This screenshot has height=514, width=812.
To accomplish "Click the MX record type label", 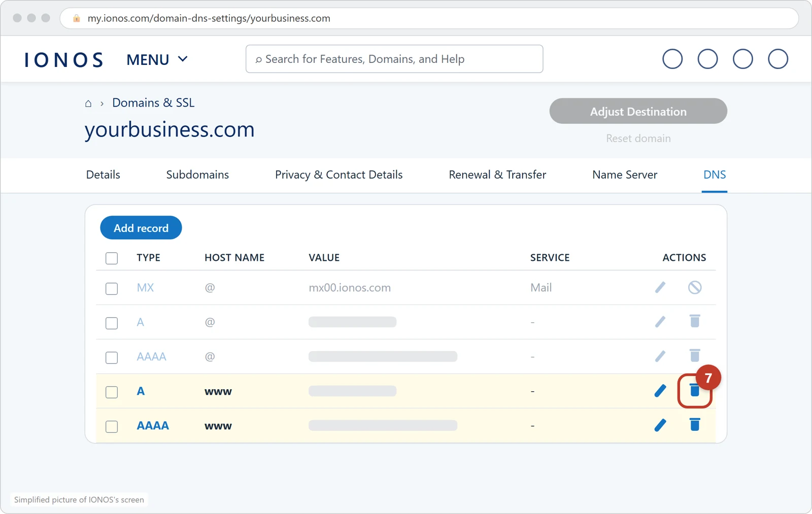I will pyautogui.click(x=145, y=288).
